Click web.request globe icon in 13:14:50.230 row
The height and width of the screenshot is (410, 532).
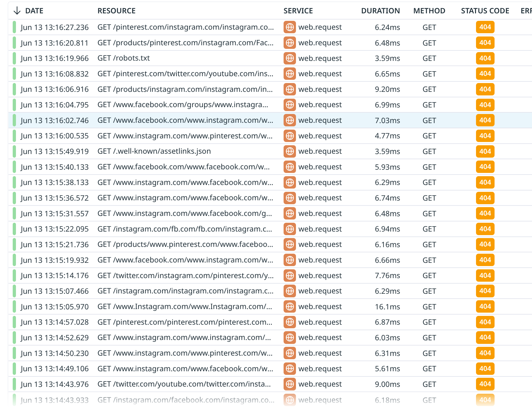[x=290, y=353]
